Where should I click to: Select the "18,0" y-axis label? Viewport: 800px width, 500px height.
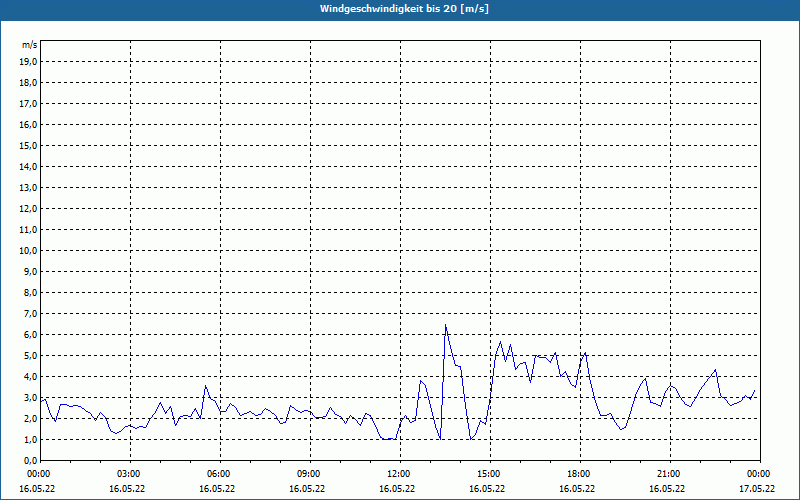pyautogui.click(x=28, y=83)
